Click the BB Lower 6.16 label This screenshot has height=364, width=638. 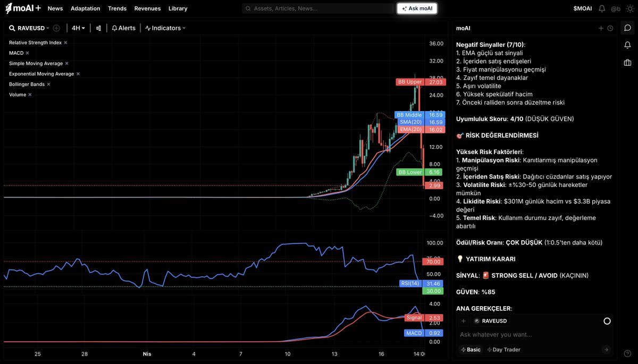[x=420, y=172]
